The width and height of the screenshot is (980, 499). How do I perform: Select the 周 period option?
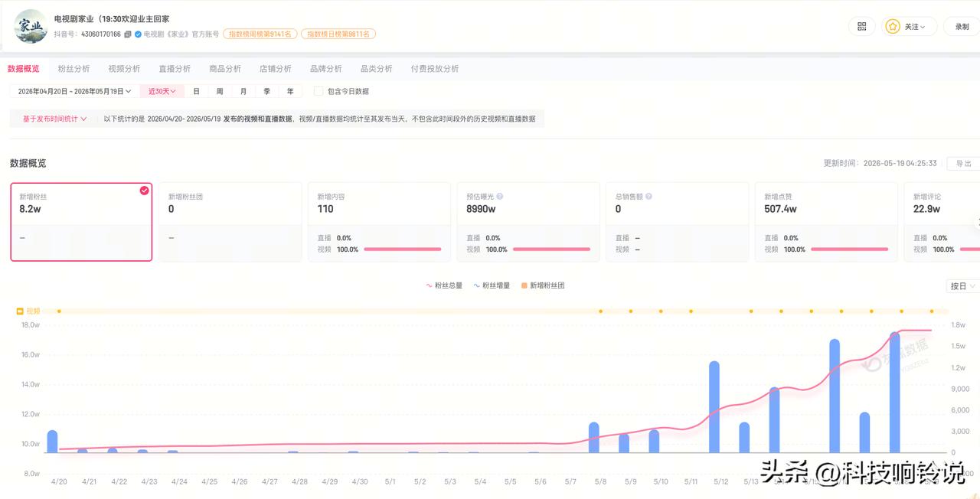(220, 91)
